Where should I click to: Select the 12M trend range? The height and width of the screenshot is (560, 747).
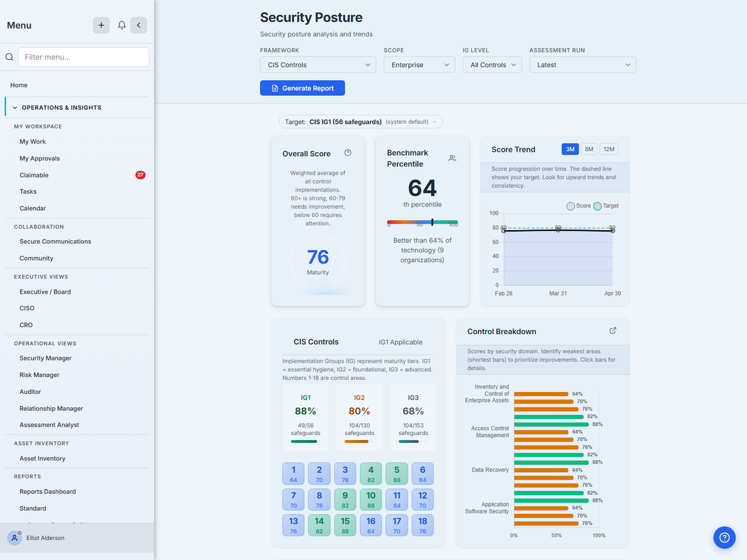coord(609,149)
